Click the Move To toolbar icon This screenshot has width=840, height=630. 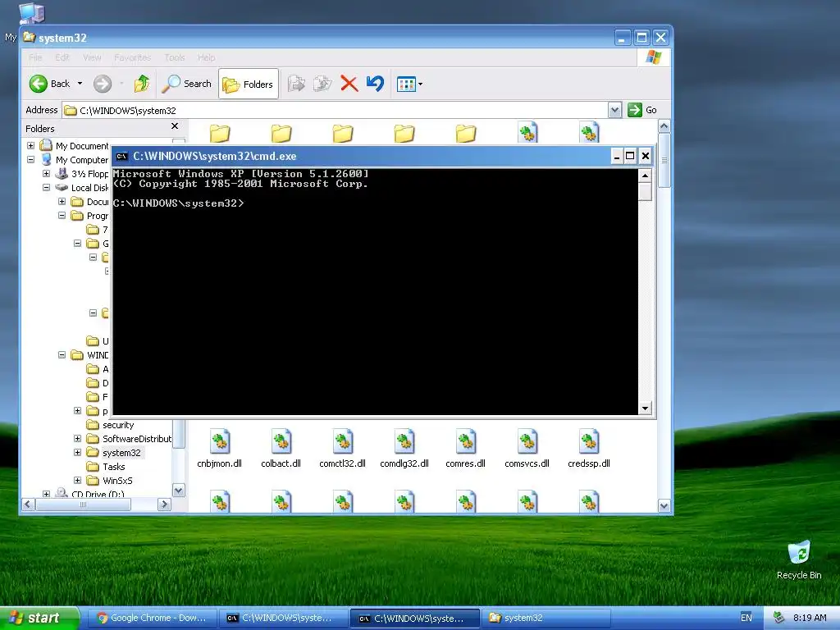tap(296, 84)
